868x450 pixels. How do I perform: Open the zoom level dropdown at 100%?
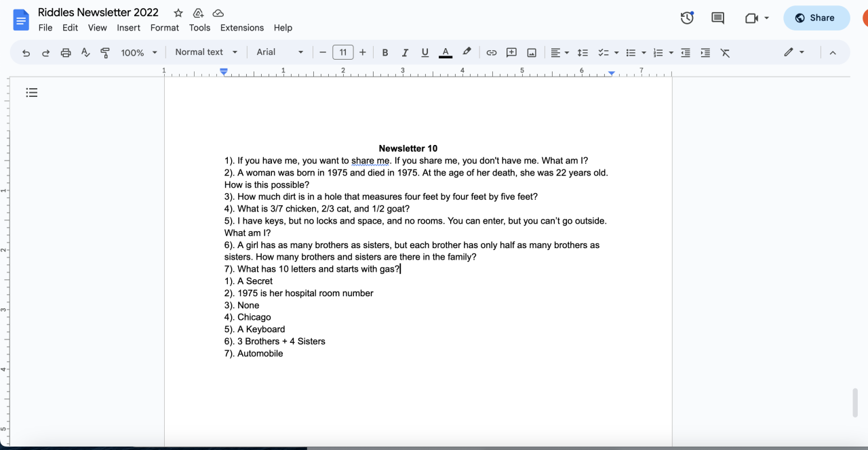click(139, 52)
